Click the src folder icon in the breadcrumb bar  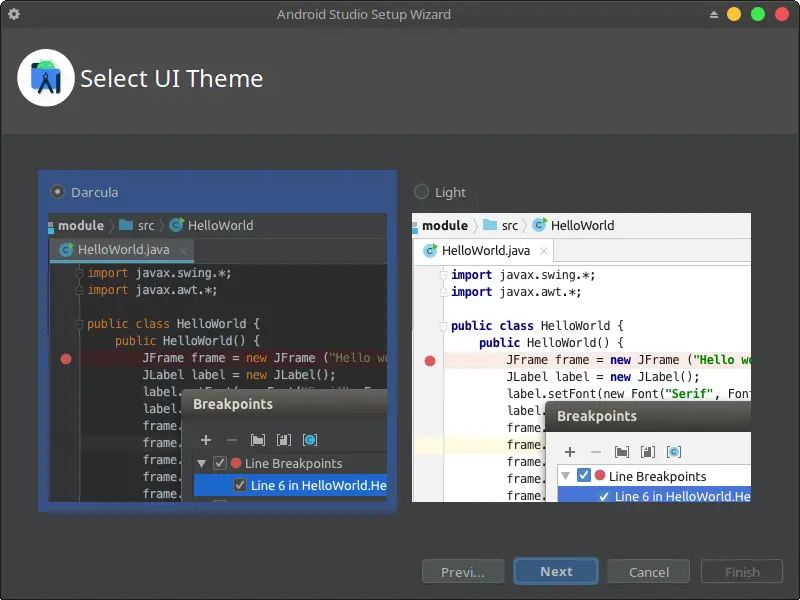point(126,225)
